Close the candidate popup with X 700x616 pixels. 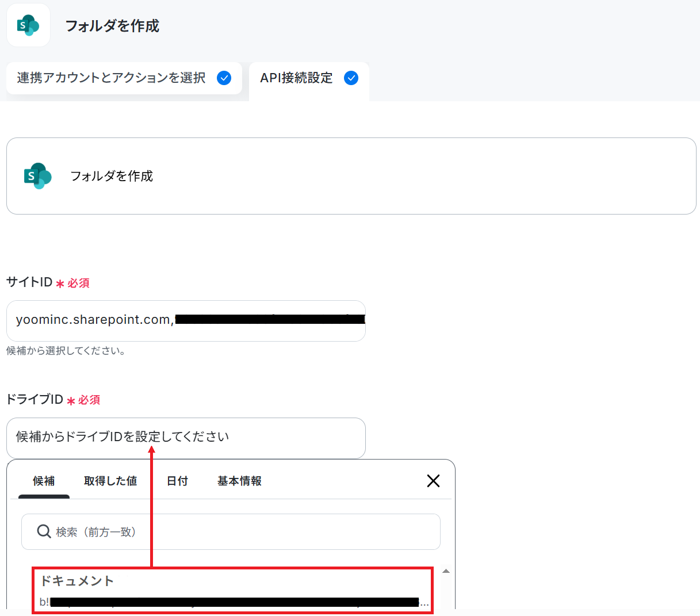(x=434, y=481)
